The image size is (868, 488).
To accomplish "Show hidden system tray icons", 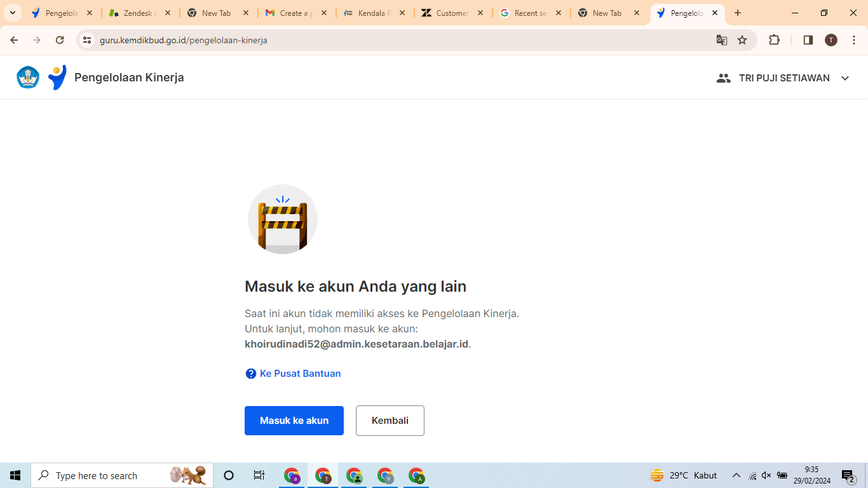I will (x=736, y=475).
